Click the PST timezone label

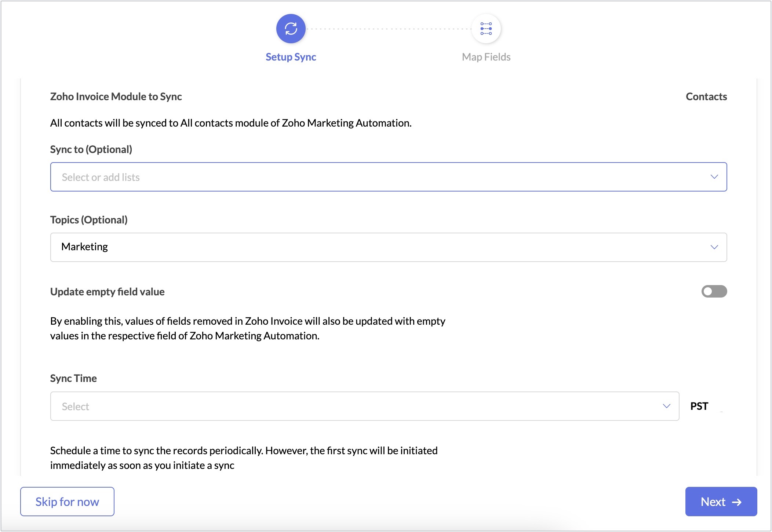pos(699,406)
